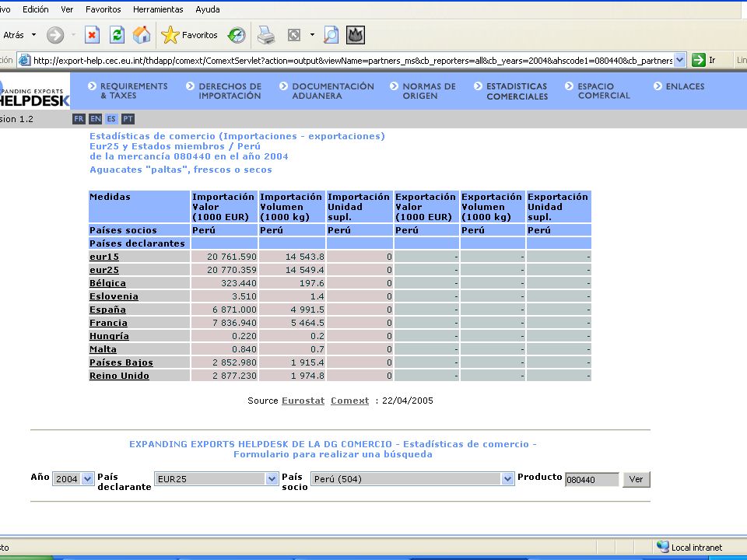
Task: Open the País declarante EUR25 dropdown
Action: coord(216,479)
